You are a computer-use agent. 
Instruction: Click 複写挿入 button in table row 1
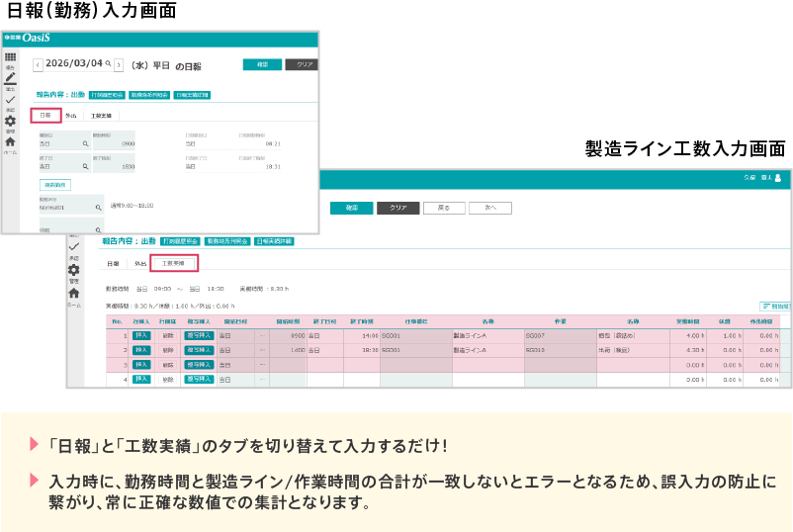pyautogui.click(x=200, y=336)
